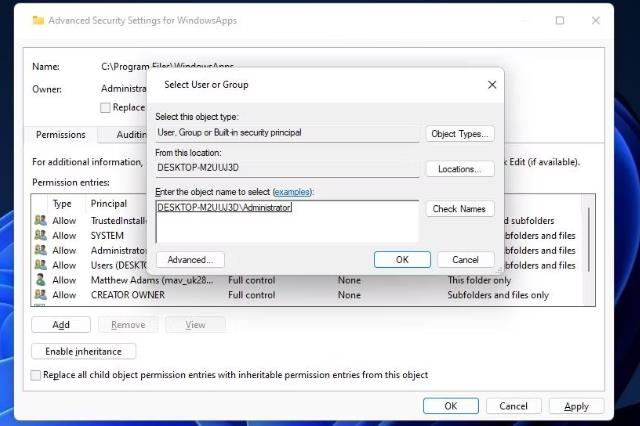This screenshot has width=640, height=426.
Task: Enable Replace all child object permission entries checkbox
Action: [x=36, y=375]
